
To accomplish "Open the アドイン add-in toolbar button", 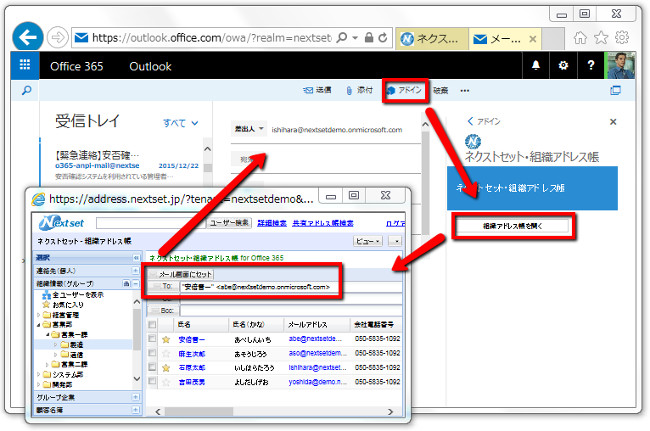I will click(x=405, y=90).
